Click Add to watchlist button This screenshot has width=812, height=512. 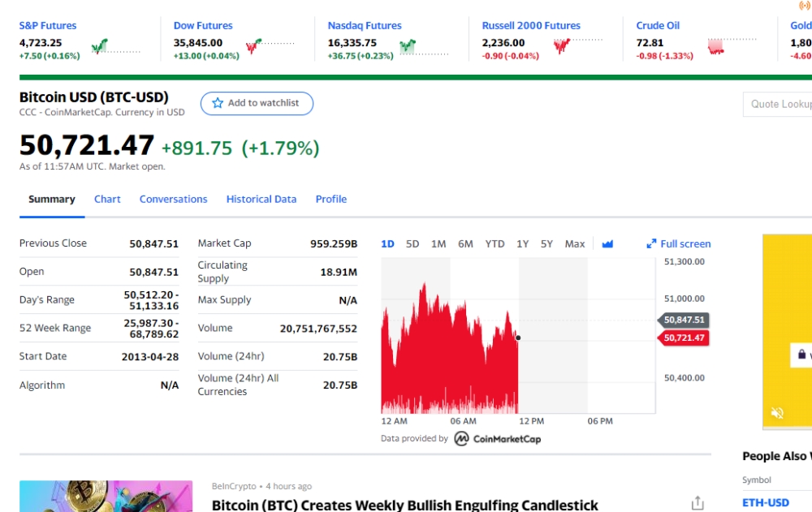pos(257,103)
